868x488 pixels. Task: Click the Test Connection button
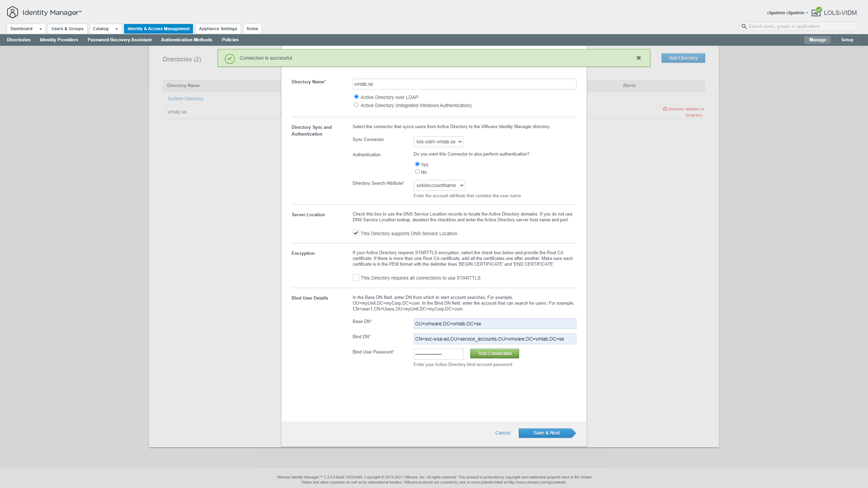click(x=495, y=353)
